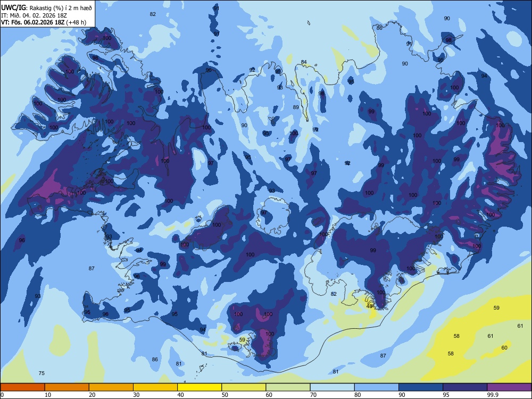Screen dimensions: 532x399
Task: Click the 50–60% pale yellow legend swatch
Action: [244, 387]
